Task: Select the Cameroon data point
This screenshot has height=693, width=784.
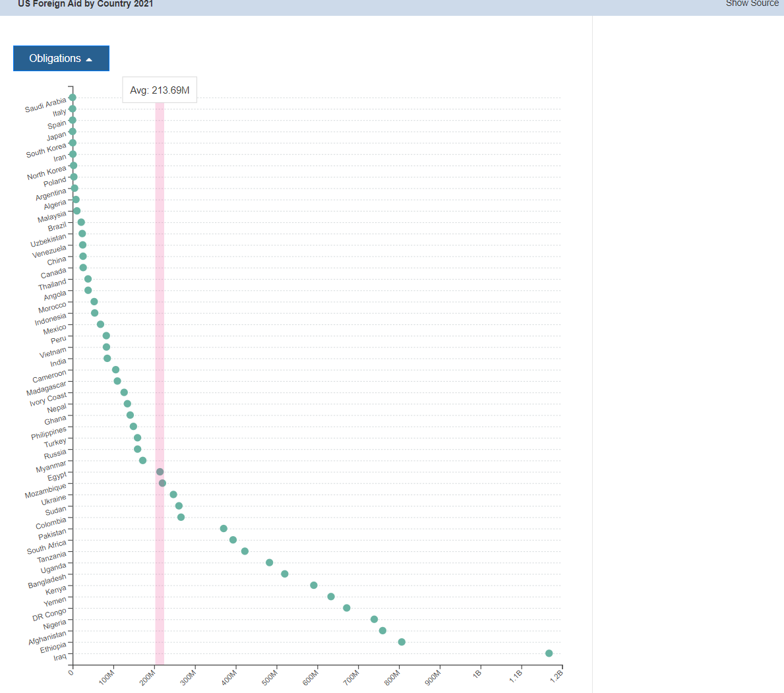Action: click(x=115, y=369)
